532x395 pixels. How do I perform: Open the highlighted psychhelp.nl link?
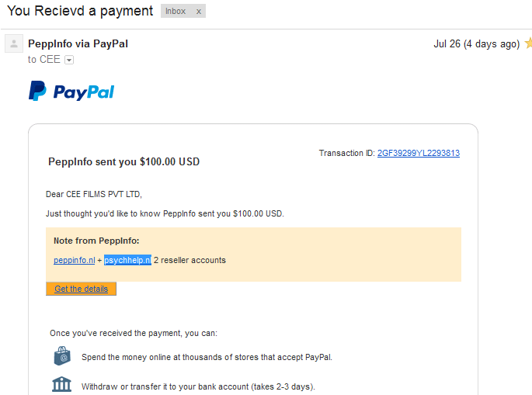click(127, 260)
